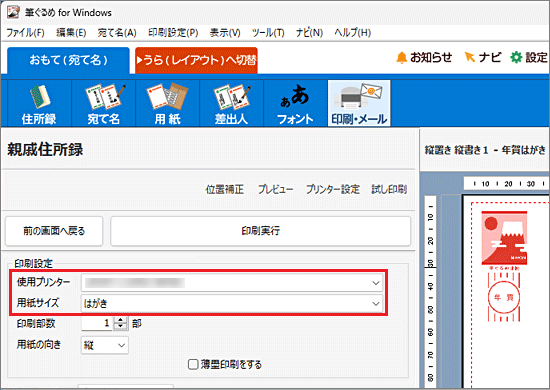Click the 印刷部数 number field
The width and height of the screenshot is (550, 390).
pyautogui.click(x=97, y=323)
